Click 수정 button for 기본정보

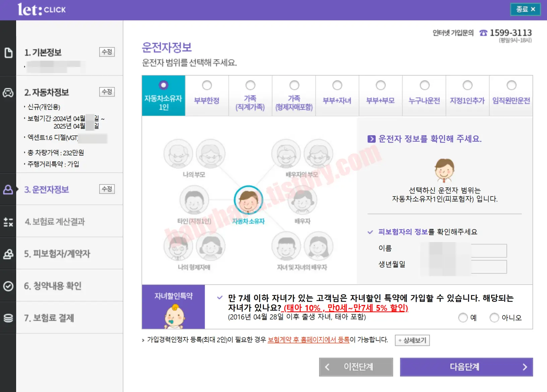click(x=107, y=52)
